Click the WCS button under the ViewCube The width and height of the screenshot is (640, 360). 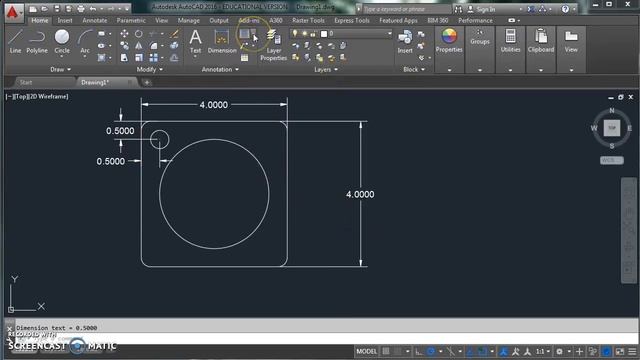[611, 160]
